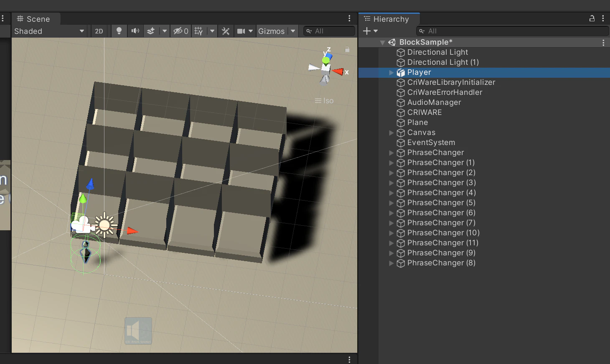Click the Scene view search field
Image resolution: width=610 pixels, height=364 pixels.
click(329, 31)
